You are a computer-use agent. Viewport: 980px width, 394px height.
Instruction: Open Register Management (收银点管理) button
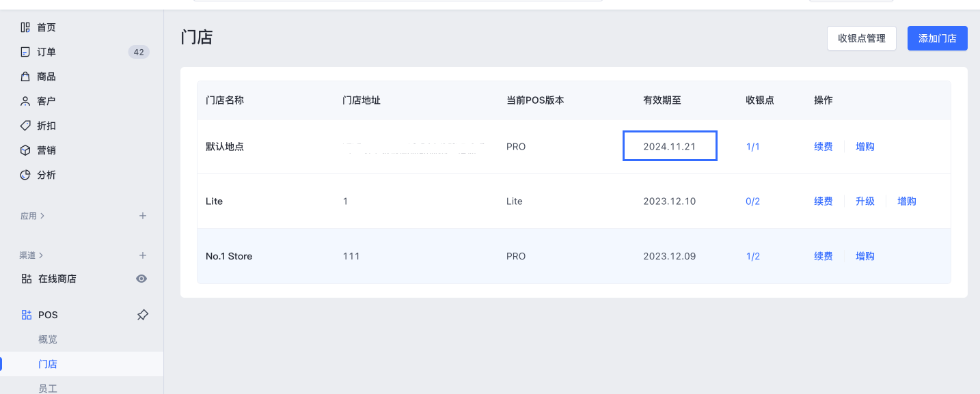(x=861, y=38)
